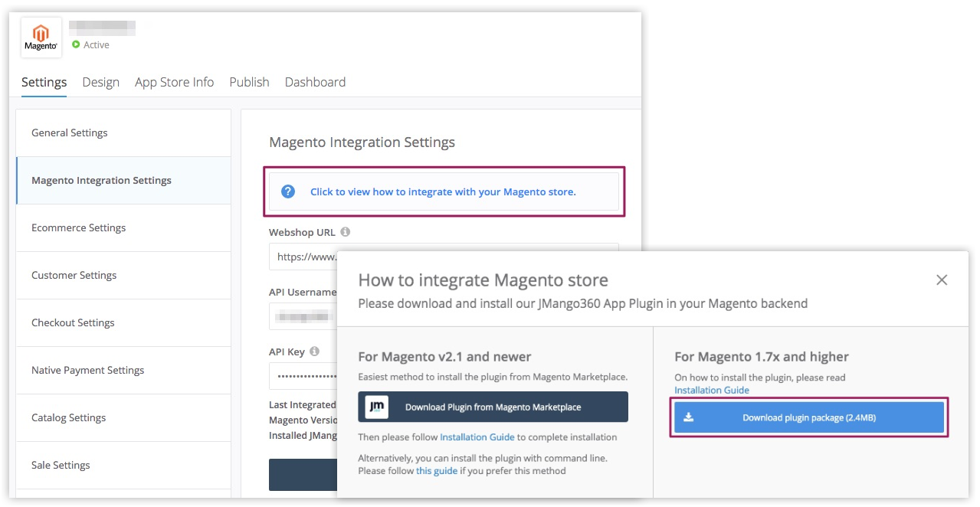Open the Dashboard tab
This screenshot has height=507, width=980.
(x=315, y=82)
